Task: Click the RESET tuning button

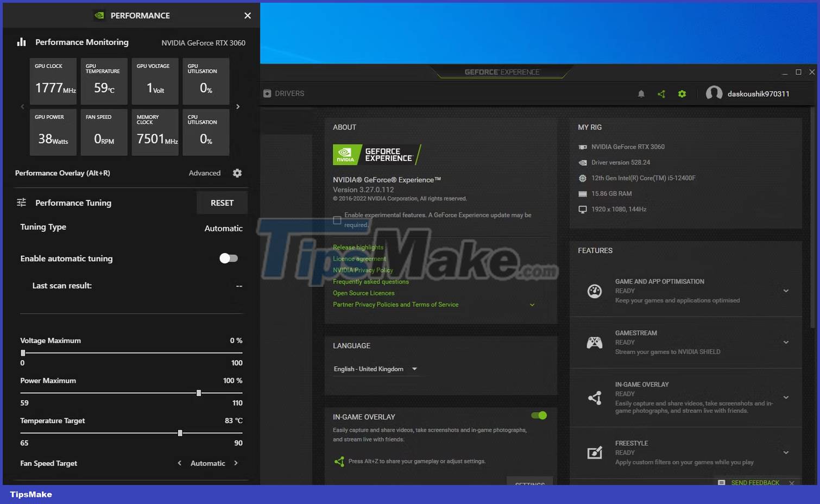Action: click(222, 203)
